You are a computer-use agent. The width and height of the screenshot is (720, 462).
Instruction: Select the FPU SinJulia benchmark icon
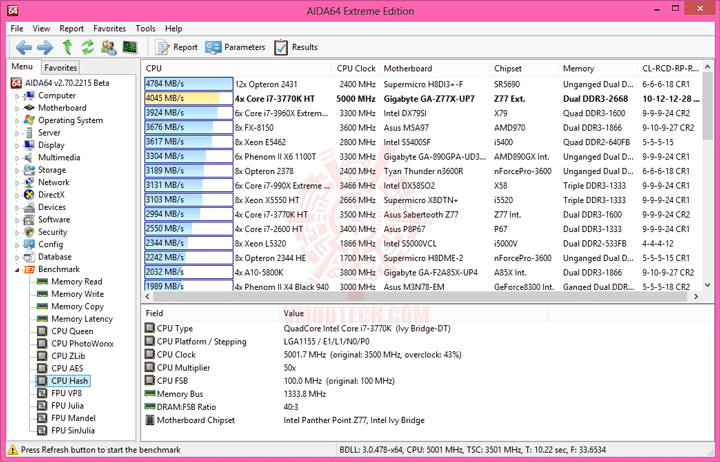(x=42, y=430)
